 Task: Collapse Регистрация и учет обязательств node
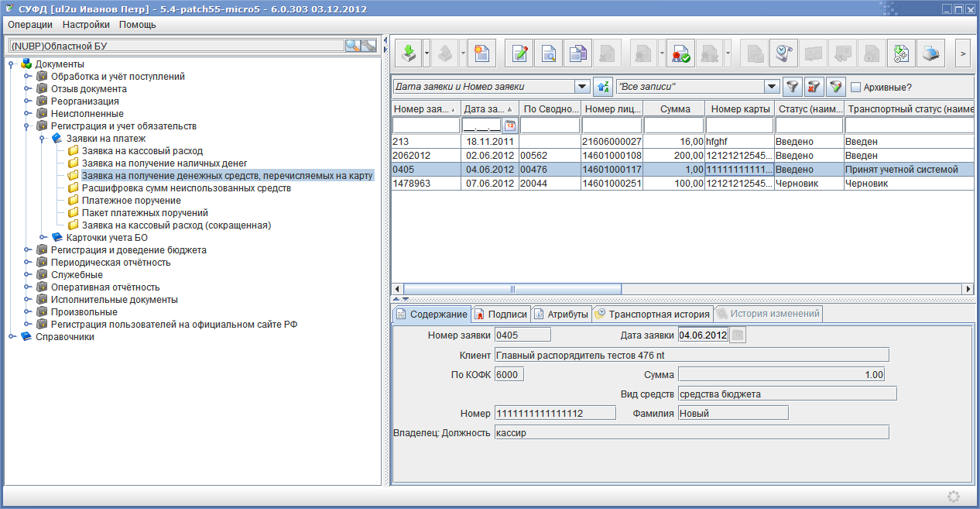[x=27, y=126]
